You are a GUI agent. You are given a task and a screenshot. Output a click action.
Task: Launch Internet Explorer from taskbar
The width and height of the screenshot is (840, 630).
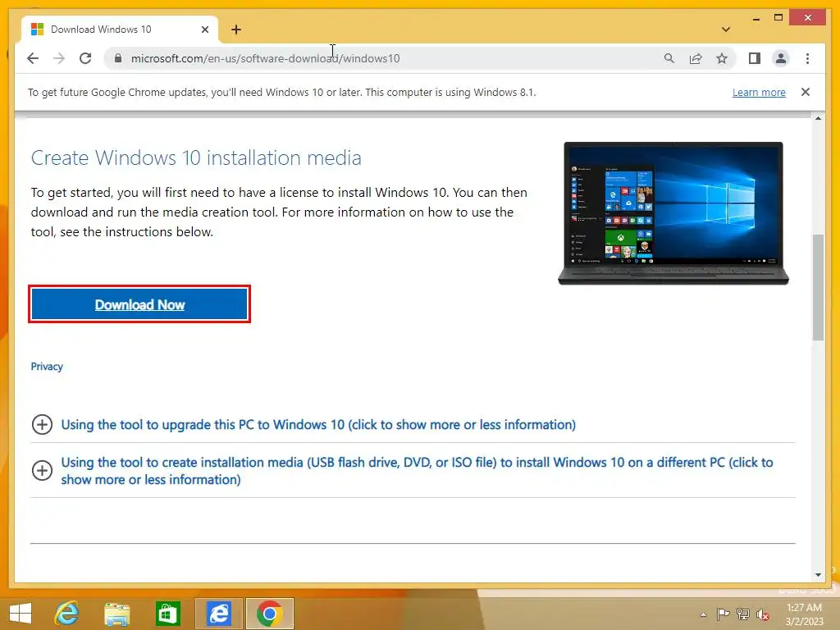[67, 614]
